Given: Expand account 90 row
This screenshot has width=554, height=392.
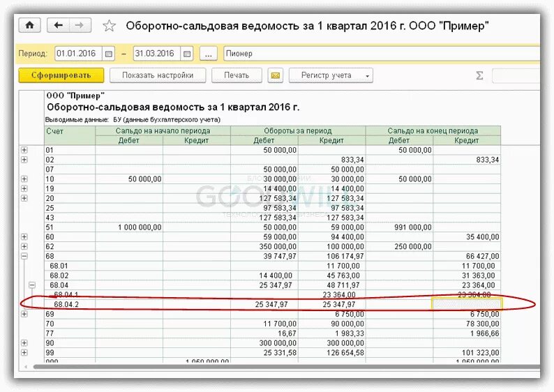Looking at the screenshot, I should [24, 343].
